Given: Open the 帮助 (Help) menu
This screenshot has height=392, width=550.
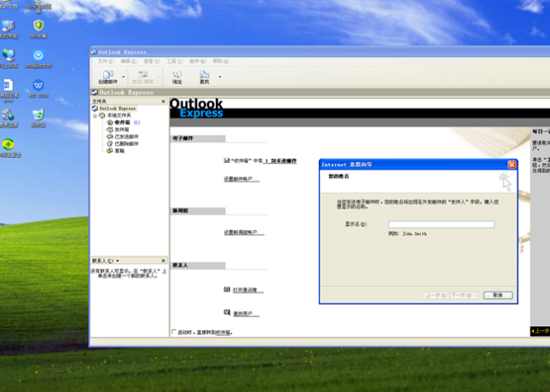Looking at the screenshot, I should [221, 61].
